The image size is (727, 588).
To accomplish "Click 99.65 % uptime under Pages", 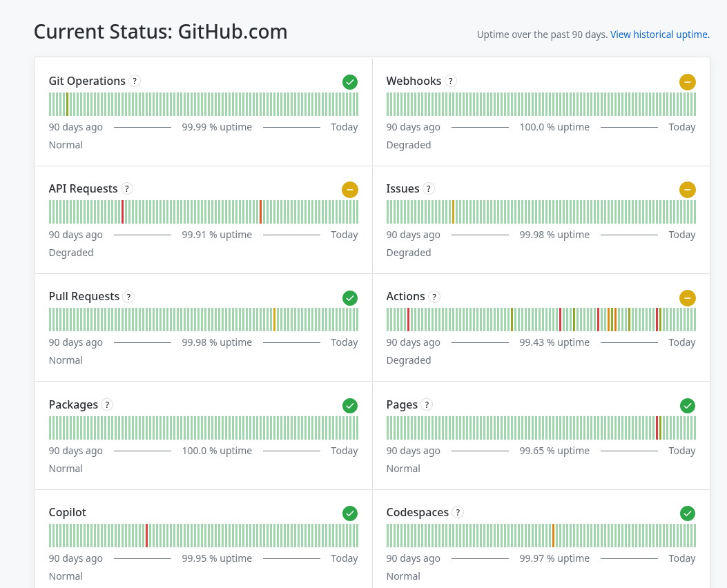I will [x=554, y=451].
